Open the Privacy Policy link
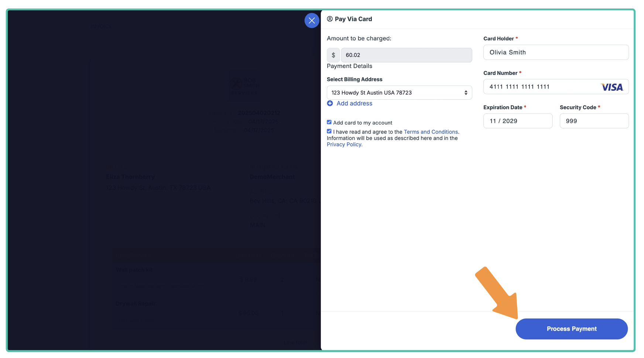Screen dimensions: 644x358 tap(344, 144)
